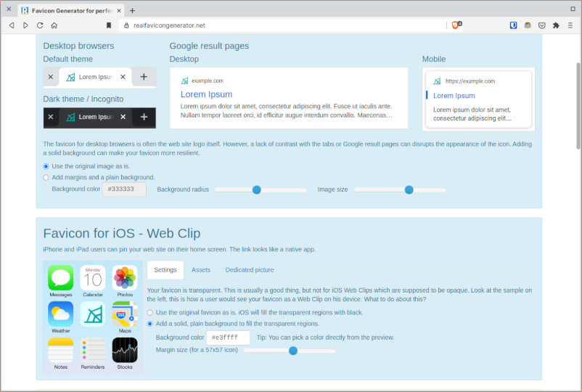582x392 pixels.
Task: Click favicon in Google mobile result preview
Action: pyautogui.click(x=438, y=81)
